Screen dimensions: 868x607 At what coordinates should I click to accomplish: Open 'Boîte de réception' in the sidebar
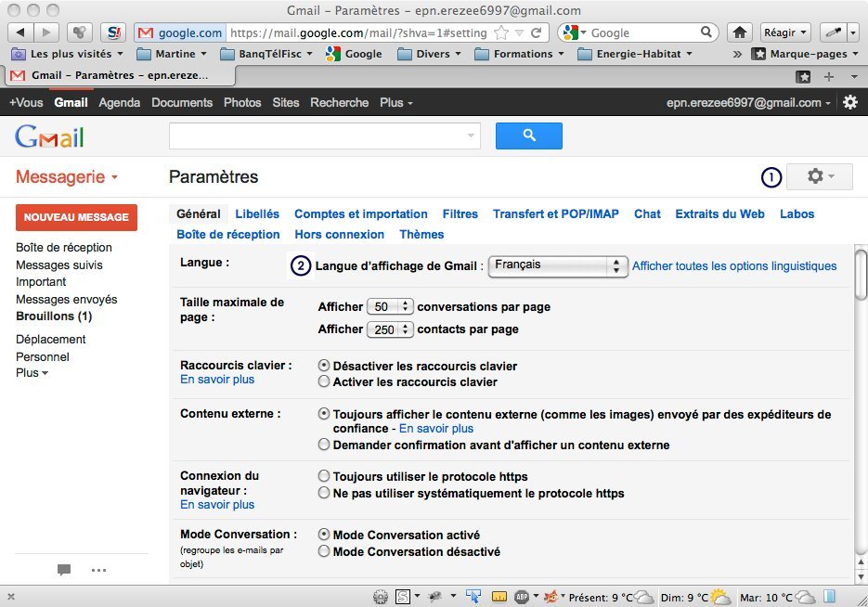point(64,247)
